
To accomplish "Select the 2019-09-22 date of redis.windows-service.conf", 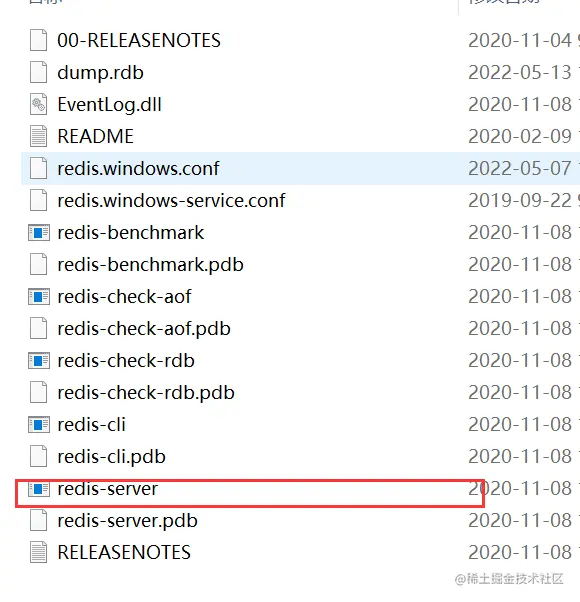I will tap(520, 200).
